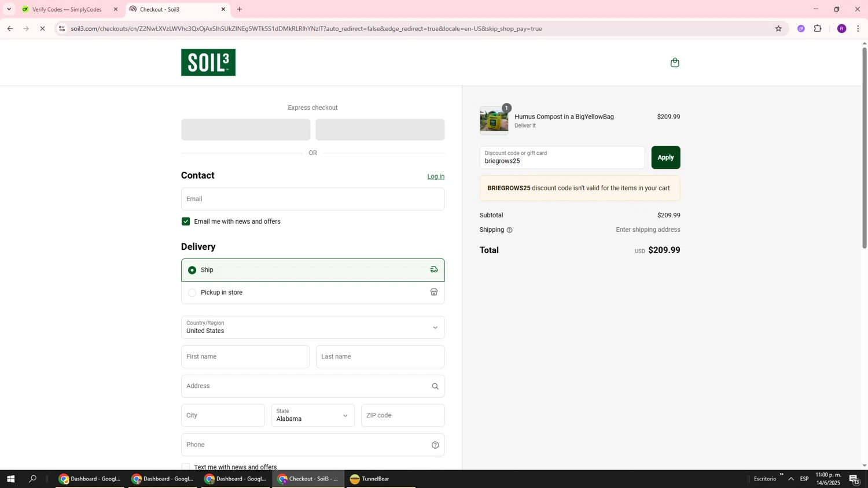The width and height of the screenshot is (868, 488).
Task: Click the Checkout - Soil3 taskbar button
Action: [308, 479]
